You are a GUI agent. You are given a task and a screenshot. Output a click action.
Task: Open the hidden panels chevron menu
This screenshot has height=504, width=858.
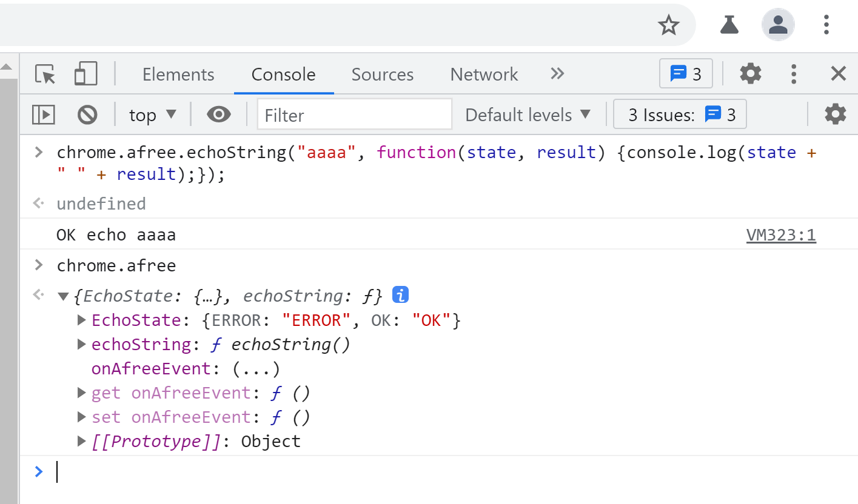pyautogui.click(x=557, y=73)
